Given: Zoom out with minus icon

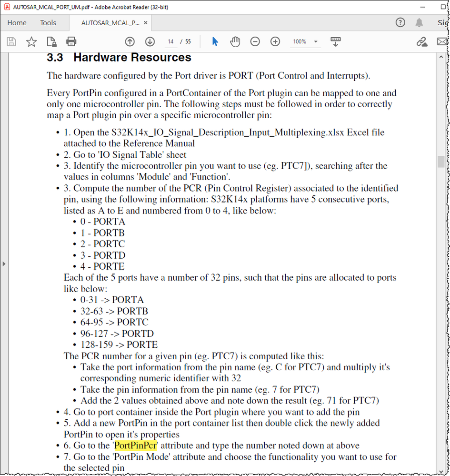Looking at the screenshot, I should point(255,41).
